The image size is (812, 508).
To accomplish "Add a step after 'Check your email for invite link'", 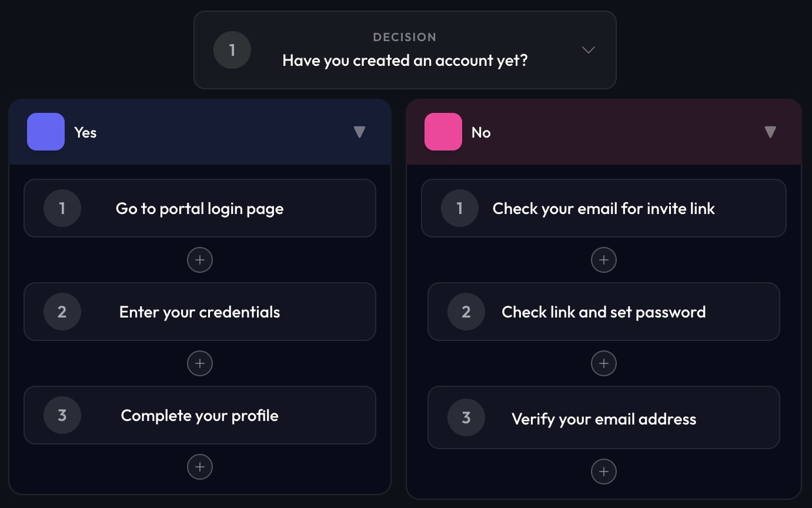I will [603, 260].
